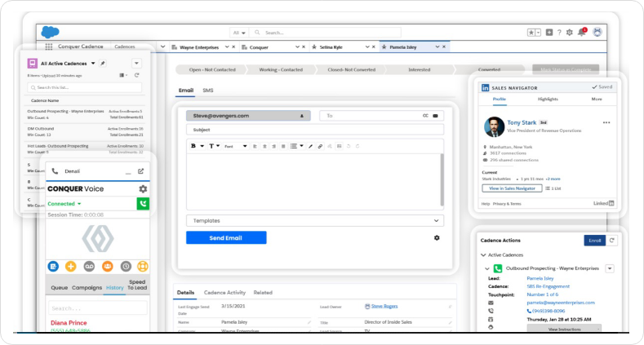Image resolution: width=644 pixels, height=345 pixels.
Task: Click the yellow lifebuoy icon in Conquer Voice
Action: coord(143,267)
